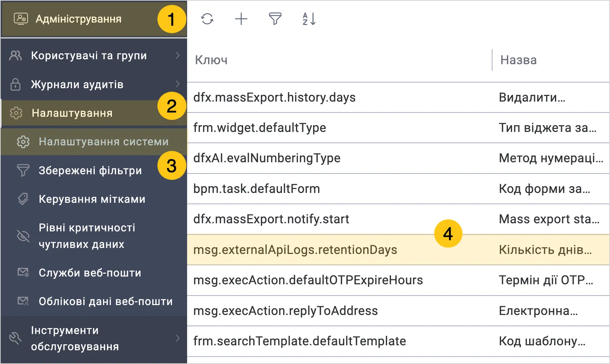Click the funnel icon beside Збережені фільтри
This screenshot has width=610, height=364.
(23, 170)
